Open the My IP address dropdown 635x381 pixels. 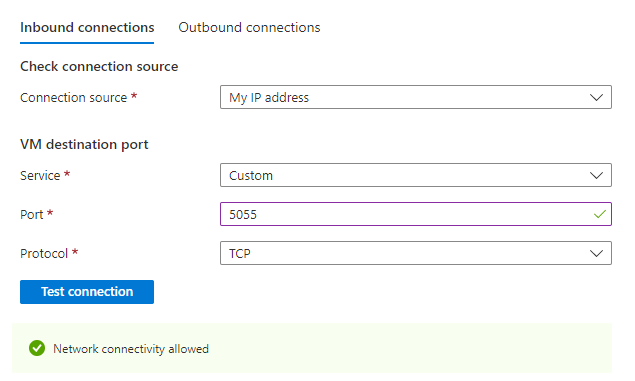pyautogui.click(x=416, y=97)
